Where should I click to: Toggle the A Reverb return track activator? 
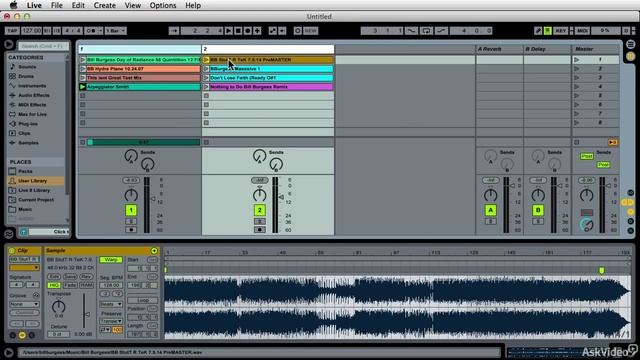tap(491, 210)
